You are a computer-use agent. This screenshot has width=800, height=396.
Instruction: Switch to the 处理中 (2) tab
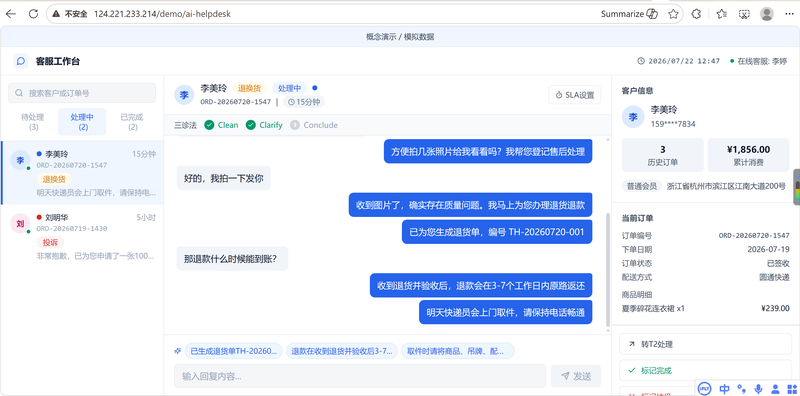(x=82, y=122)
